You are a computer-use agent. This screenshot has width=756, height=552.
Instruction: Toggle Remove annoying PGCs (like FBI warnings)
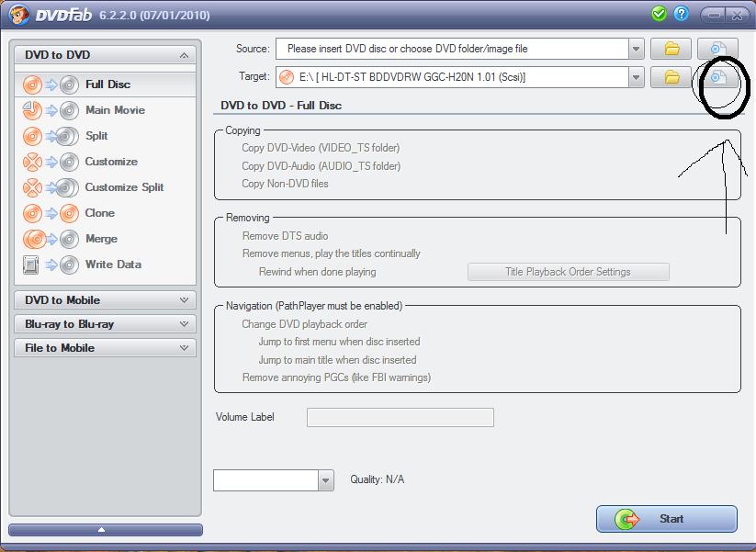[x=336, y=377]
